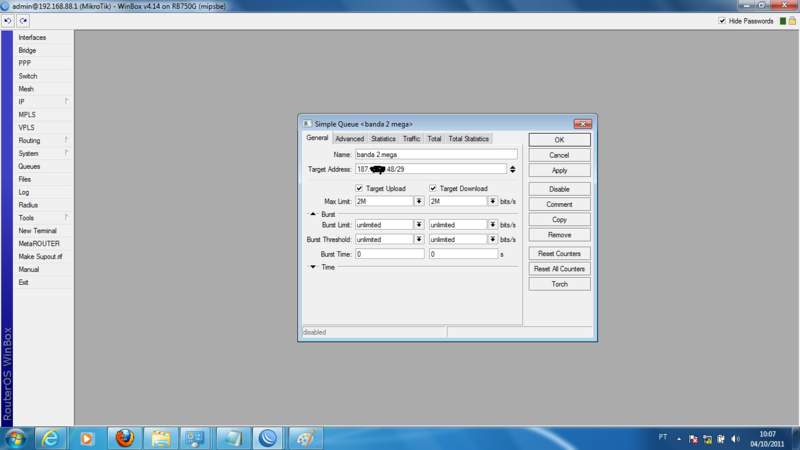
Task: Uncheck Target Download checkbox
Action: [x=433, y=188]
